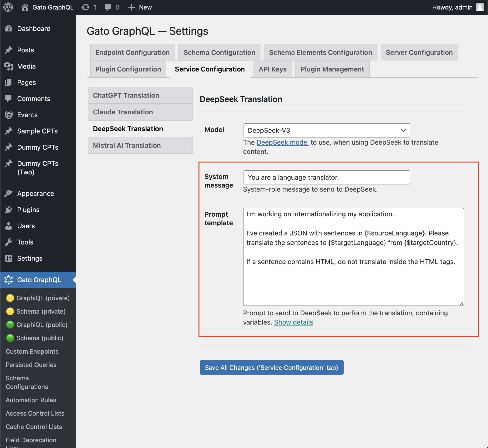Click the Gato GraphQL logo icon
488x448 pixels.
9,280
